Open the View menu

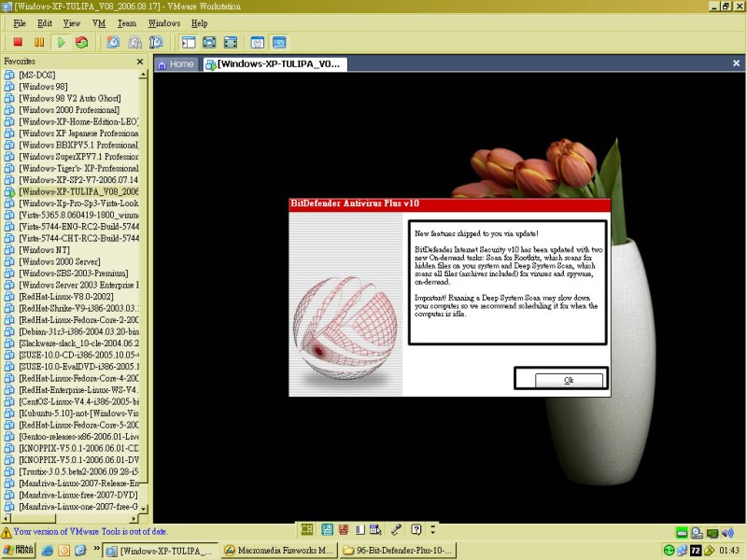pyautogui.click(x=72, y=23)
